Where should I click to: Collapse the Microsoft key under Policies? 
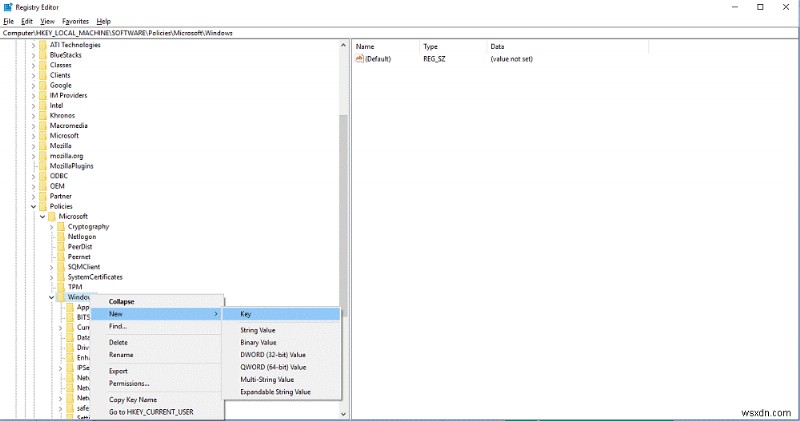[x=42, y=216]
